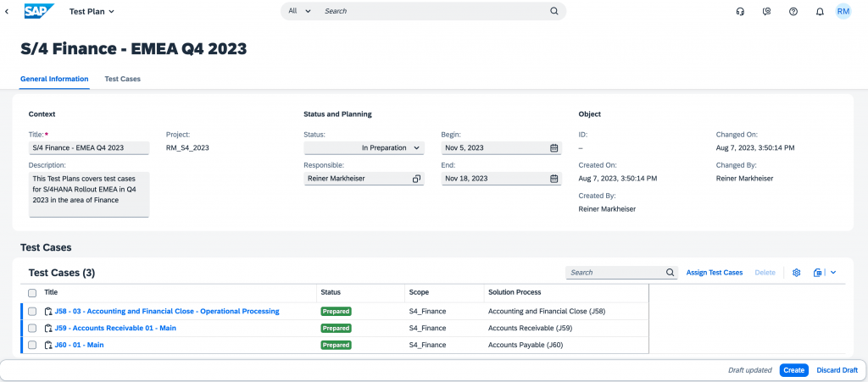Click Accounts Receivable (J59) cell
The image size is (868, 382).
coord(530,329)
